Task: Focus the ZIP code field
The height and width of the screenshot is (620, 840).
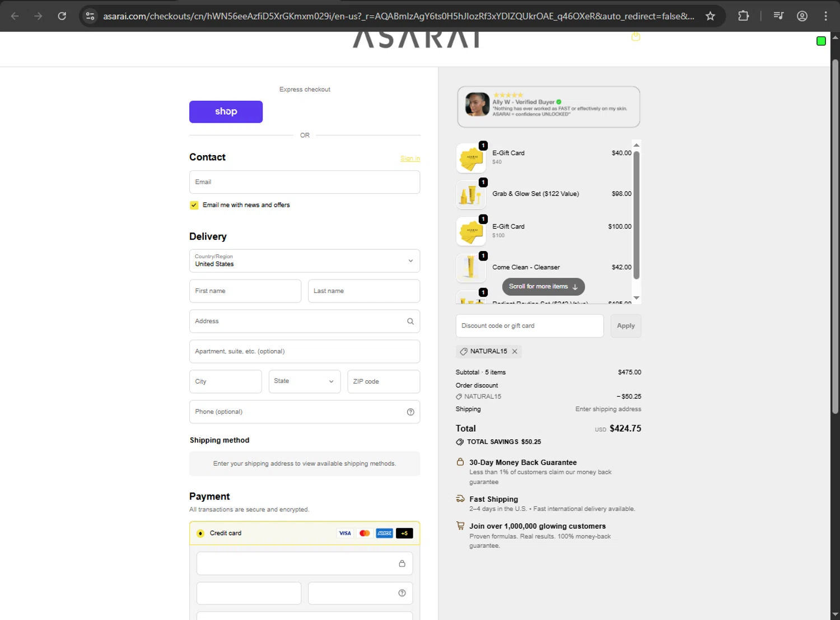Action: point(384,381)
